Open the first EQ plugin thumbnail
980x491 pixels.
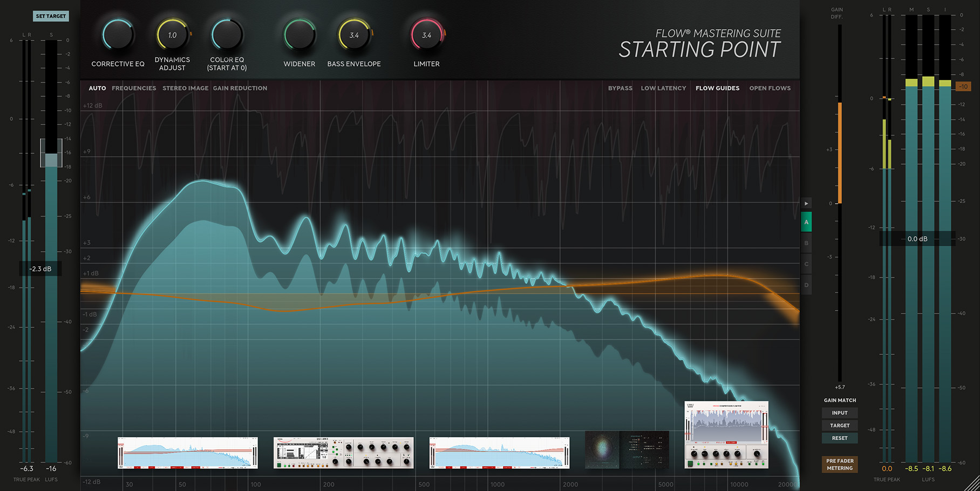188,453
